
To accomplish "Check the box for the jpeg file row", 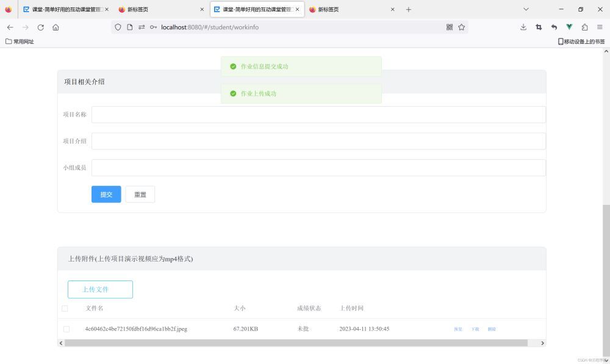I will coord(66,329).
